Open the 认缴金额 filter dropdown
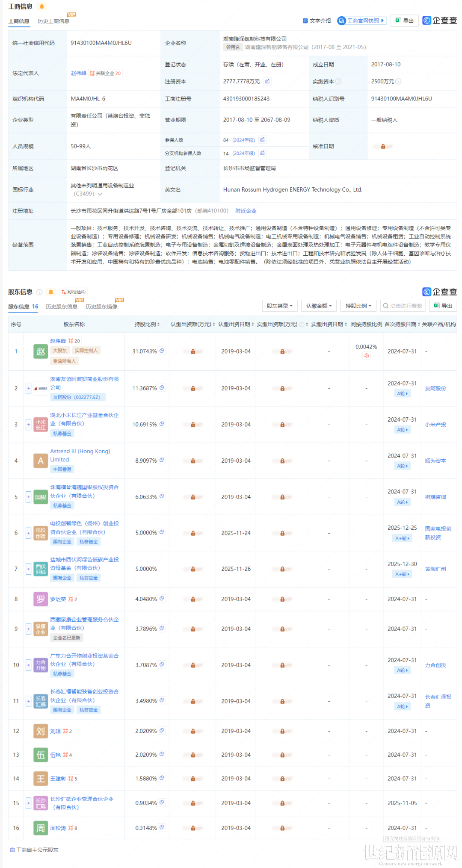 pyautogui.click(x=319, y=306)
